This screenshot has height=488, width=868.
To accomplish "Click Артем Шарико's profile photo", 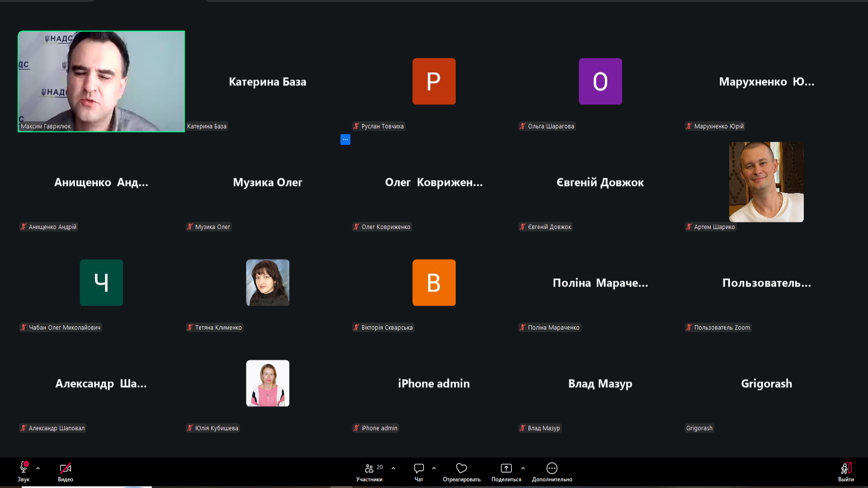I will tap(766, 182).
